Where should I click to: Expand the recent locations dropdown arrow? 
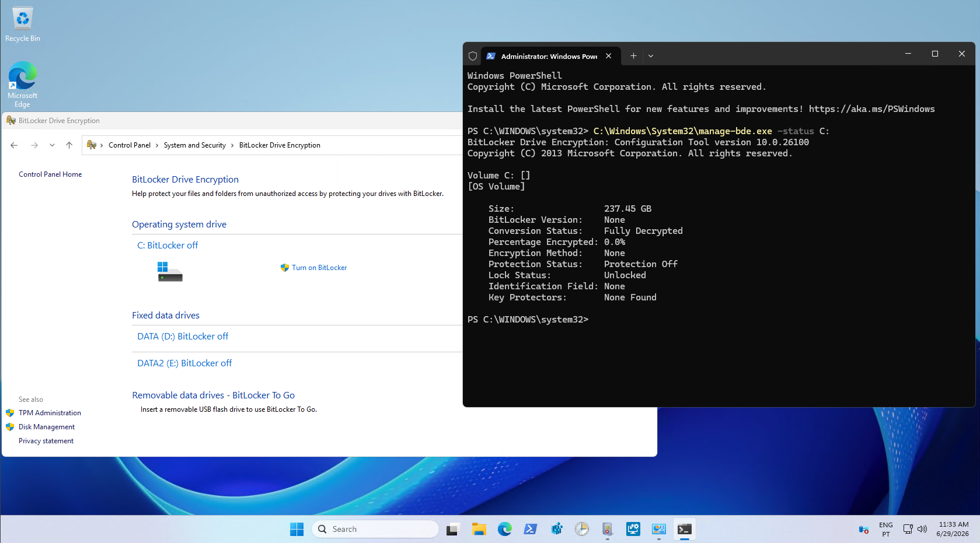point(52,145)
